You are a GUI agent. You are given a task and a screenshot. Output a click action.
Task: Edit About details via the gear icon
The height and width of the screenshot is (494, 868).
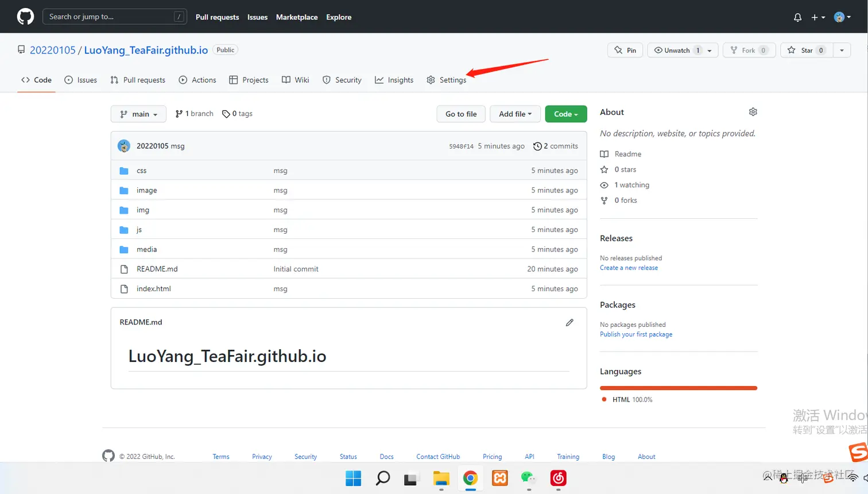753,112
